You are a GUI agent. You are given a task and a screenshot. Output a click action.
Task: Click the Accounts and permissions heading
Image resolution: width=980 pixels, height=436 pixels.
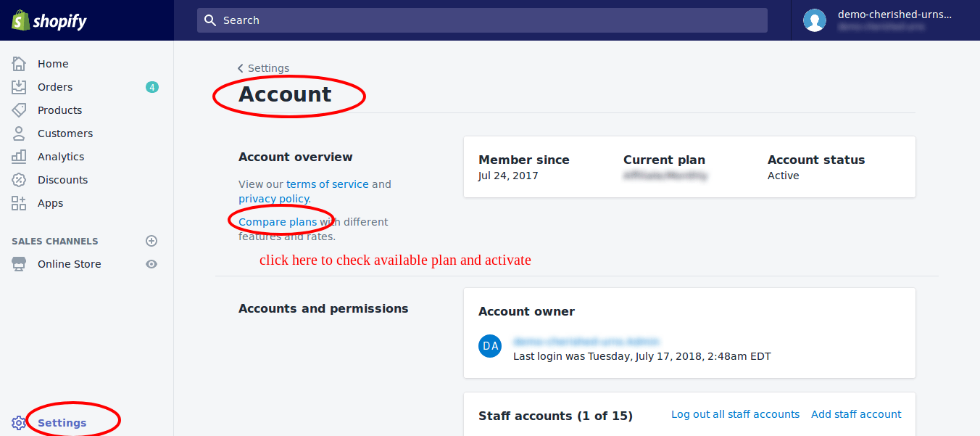click(x=323, y=308)
